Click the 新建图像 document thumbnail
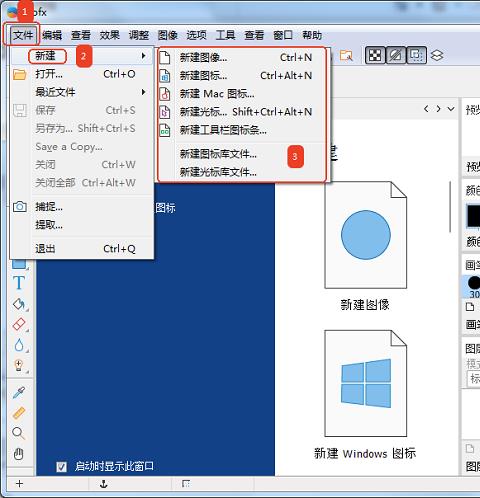480x498 pixels. [x=366, y=235]
